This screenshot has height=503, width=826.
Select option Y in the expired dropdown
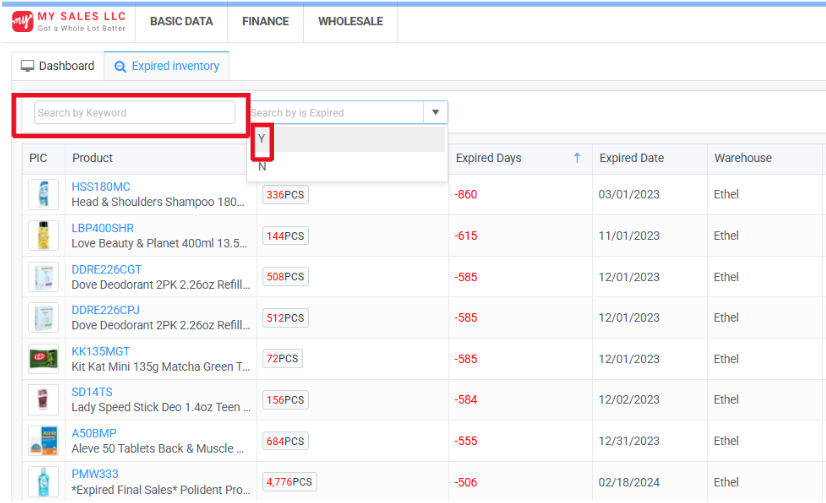click(x=262, y=140)
